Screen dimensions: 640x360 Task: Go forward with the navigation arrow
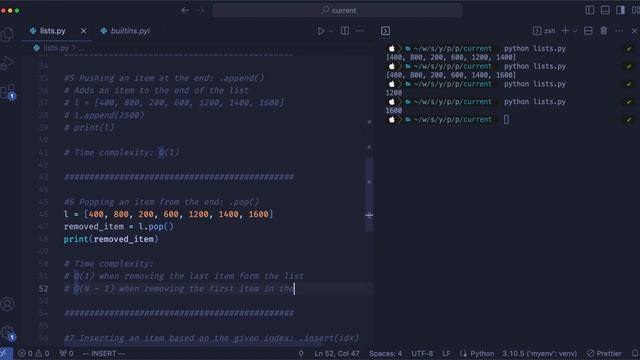[201, 10]
